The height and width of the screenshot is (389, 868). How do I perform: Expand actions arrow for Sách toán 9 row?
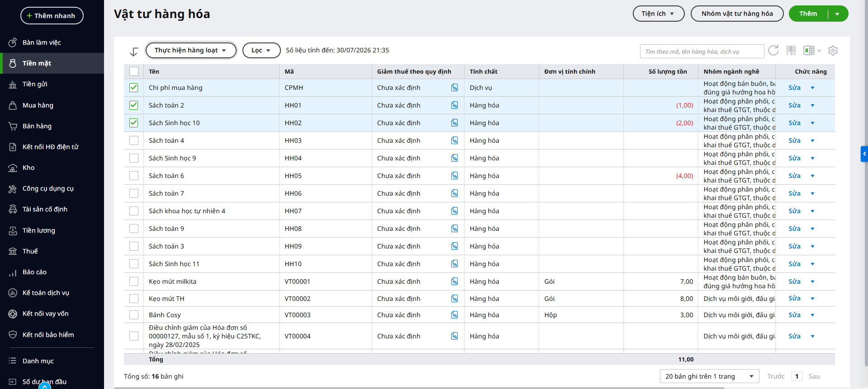813,229
